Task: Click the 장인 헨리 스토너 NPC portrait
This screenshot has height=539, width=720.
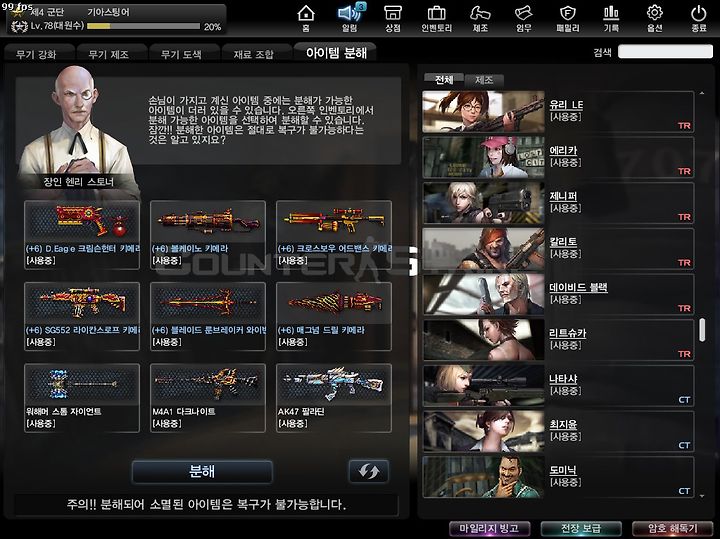Action: click(77, 129)
